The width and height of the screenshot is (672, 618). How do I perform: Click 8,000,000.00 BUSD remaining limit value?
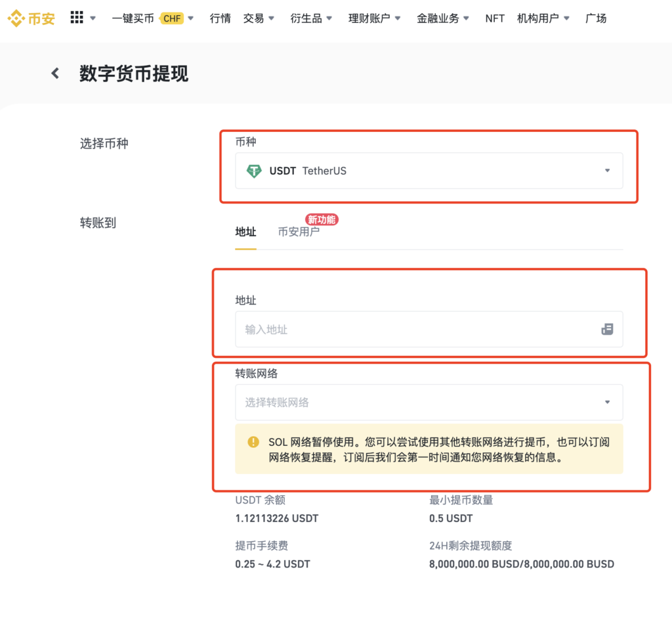click(x=522, y=564)
